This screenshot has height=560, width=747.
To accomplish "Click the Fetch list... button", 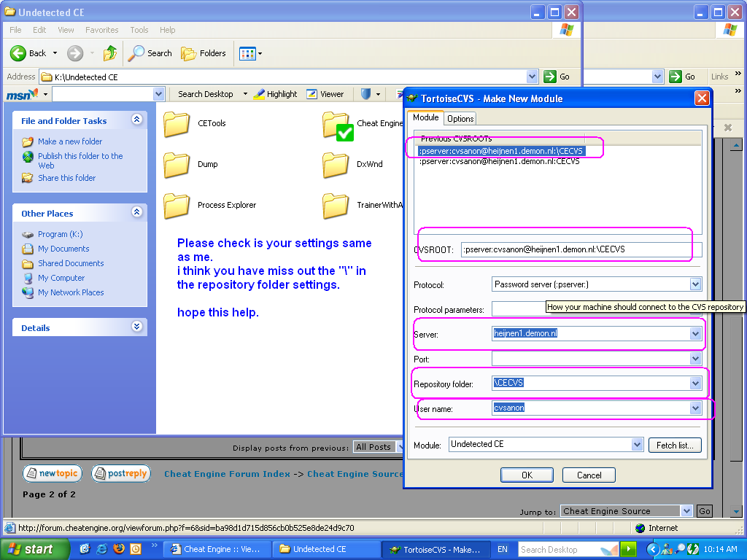I will 675,446.
